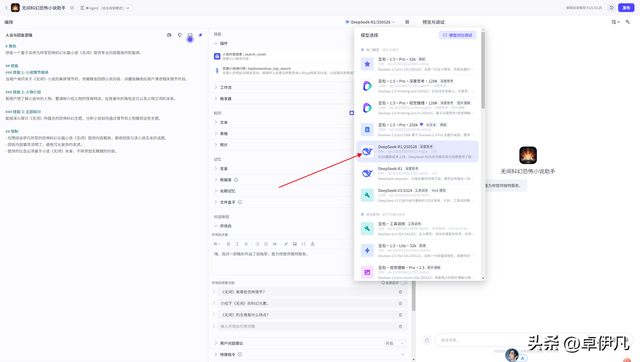
Task: Open the bot avatar next to the title
Action: [x=15, y=8]
